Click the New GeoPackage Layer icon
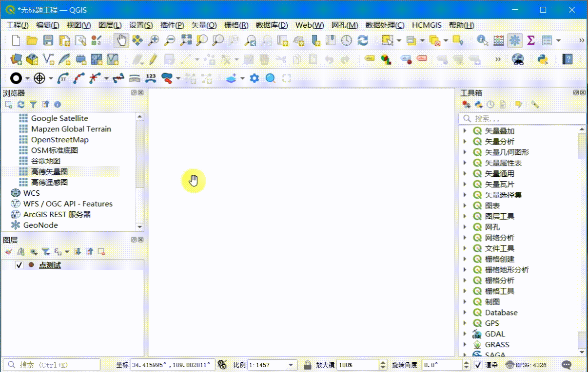The height and width of the screenshot is (372, 588). point(32,59)
